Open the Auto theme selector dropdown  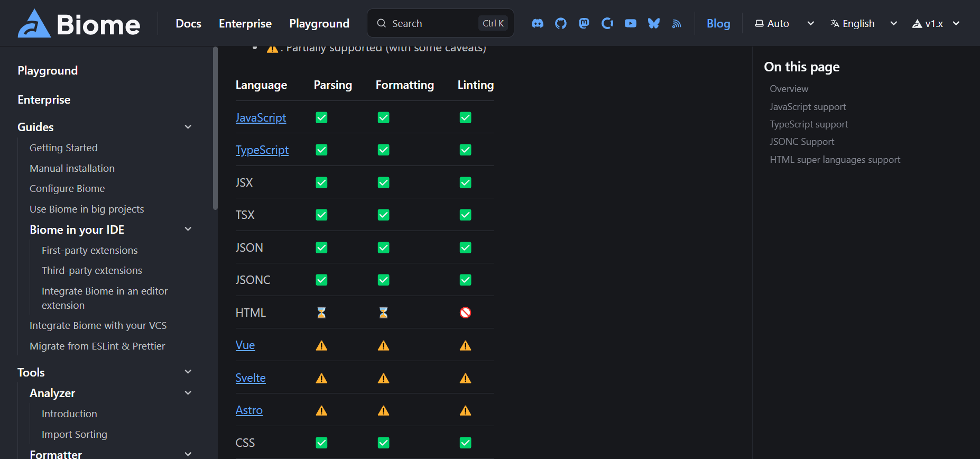pos(785,23)
